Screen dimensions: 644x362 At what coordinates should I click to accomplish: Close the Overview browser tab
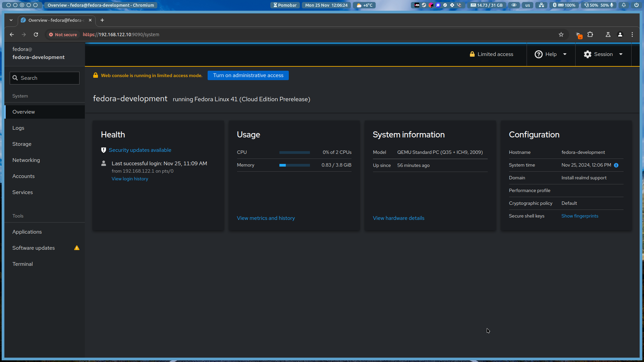[x=90, y=20]
